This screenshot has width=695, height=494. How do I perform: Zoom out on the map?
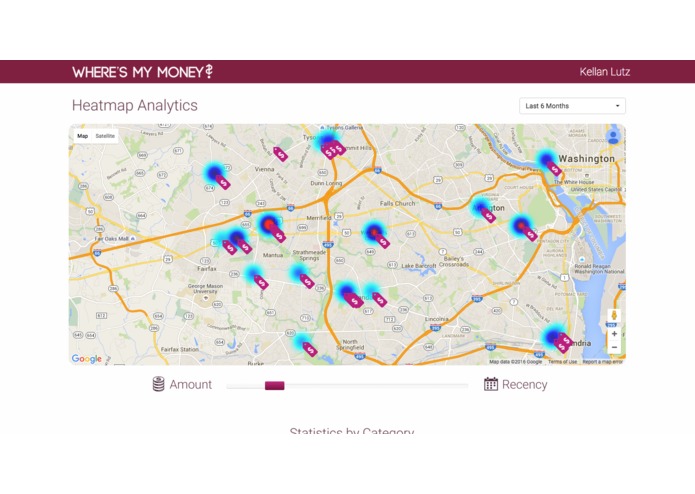pyautogui.click(x=614, y=347)
